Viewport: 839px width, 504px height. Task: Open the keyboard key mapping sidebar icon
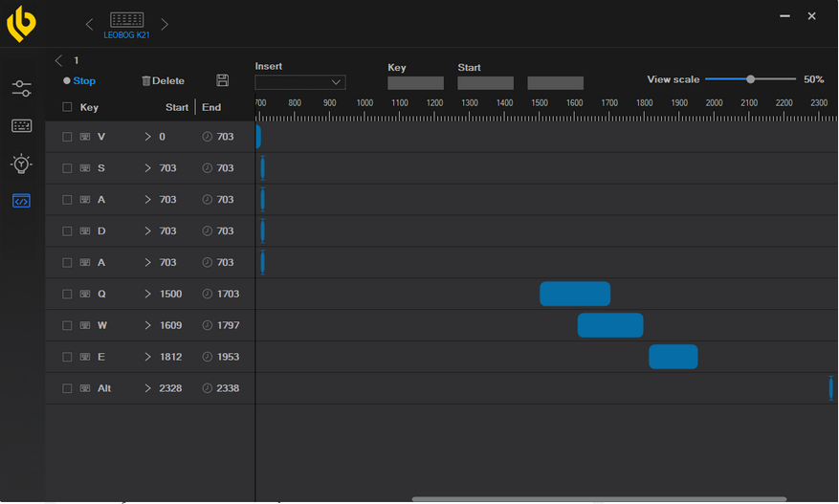pyautogui.click(x=21, y=126)
